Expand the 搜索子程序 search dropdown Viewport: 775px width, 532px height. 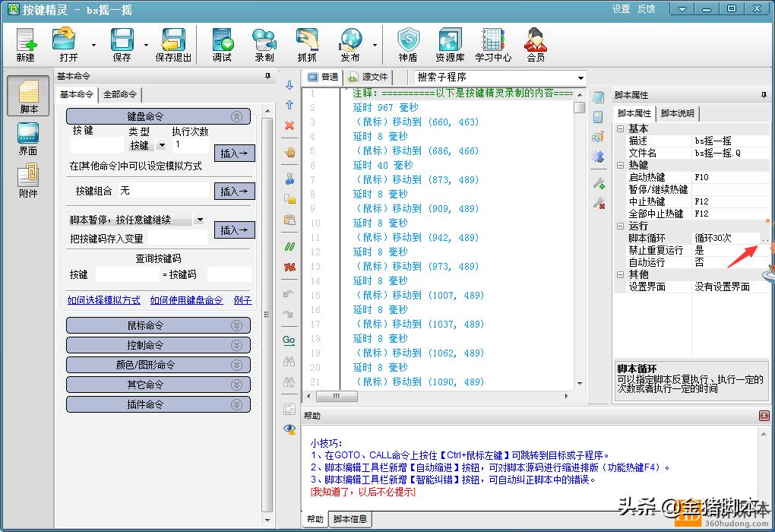[579, 77]
